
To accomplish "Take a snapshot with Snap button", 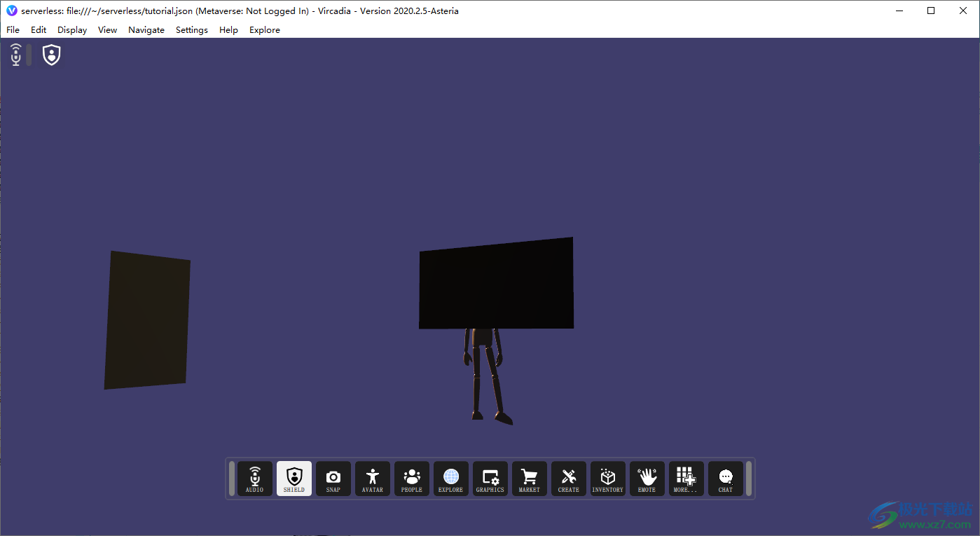I will tap(333, 479).
